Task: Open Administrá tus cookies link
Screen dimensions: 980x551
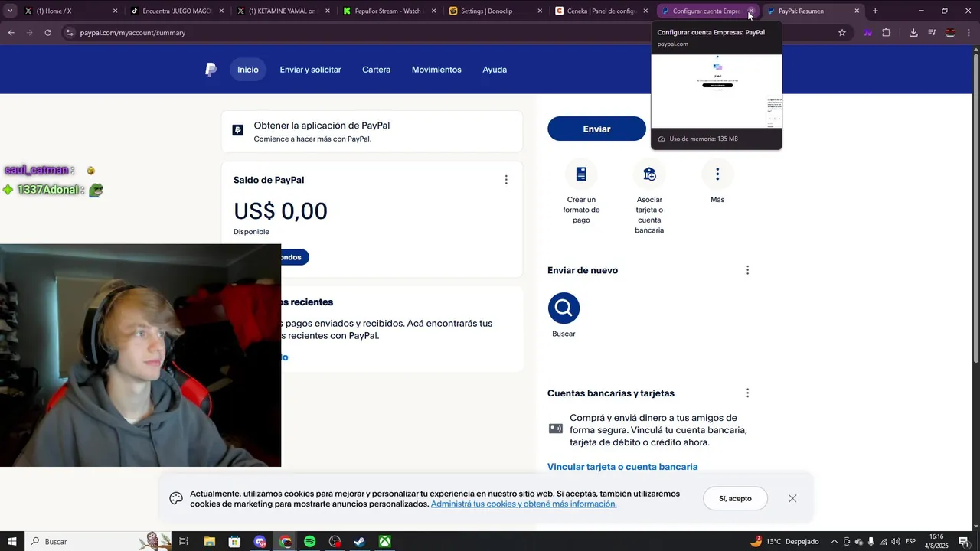Action: (524, 504)
